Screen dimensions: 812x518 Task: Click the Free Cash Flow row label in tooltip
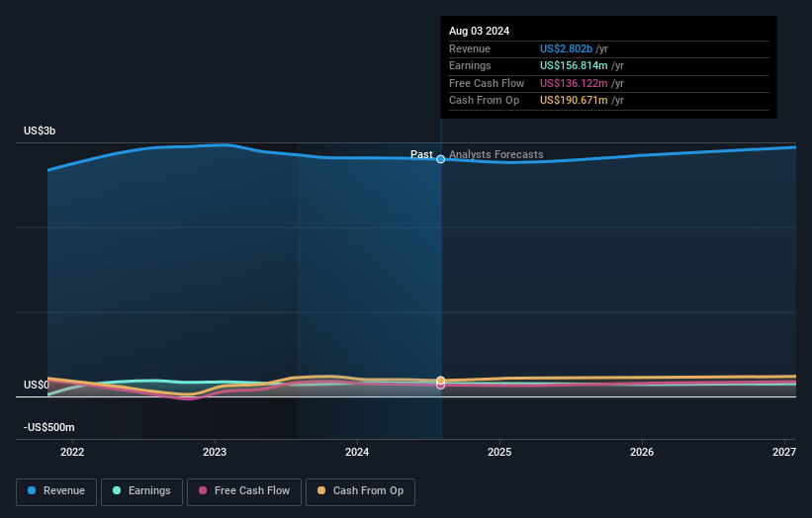click(x=487, y=83)
